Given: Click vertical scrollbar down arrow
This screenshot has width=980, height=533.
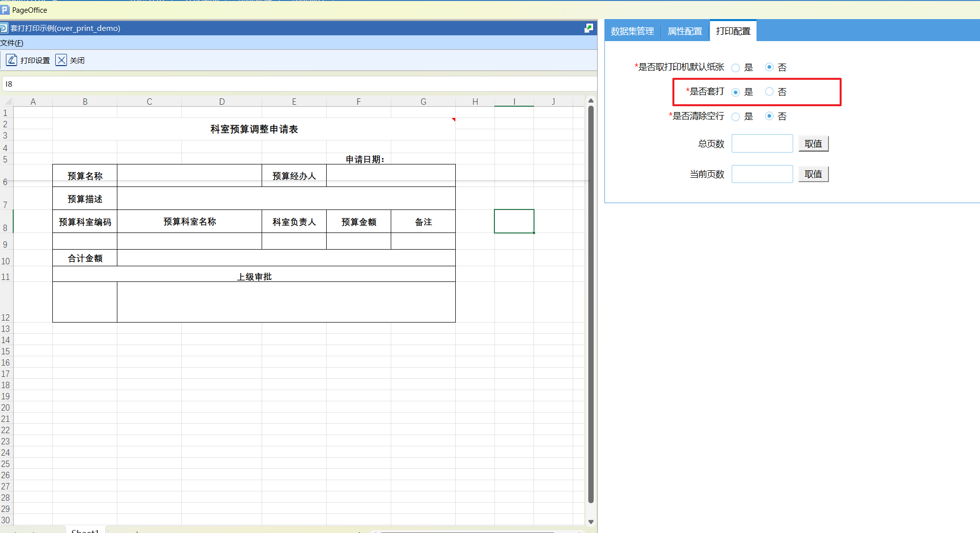Looking at the screenshot, I should click(x=591, y=522).
